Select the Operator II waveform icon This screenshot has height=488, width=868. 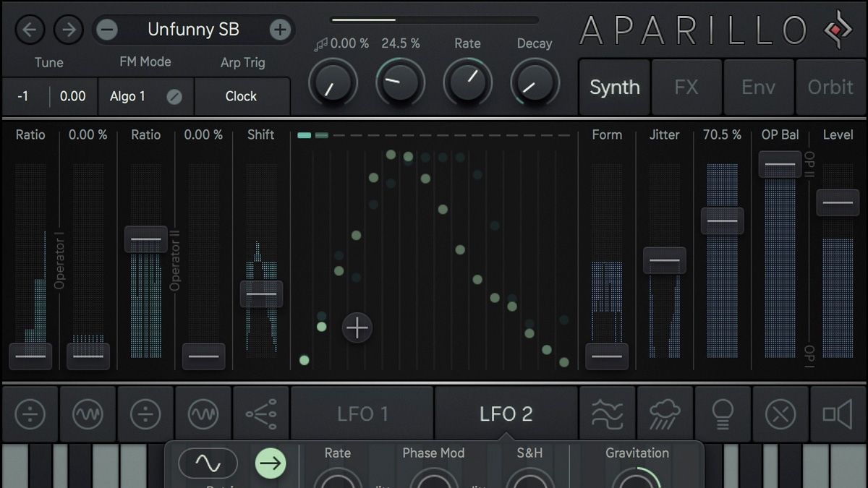coord(203,414)
